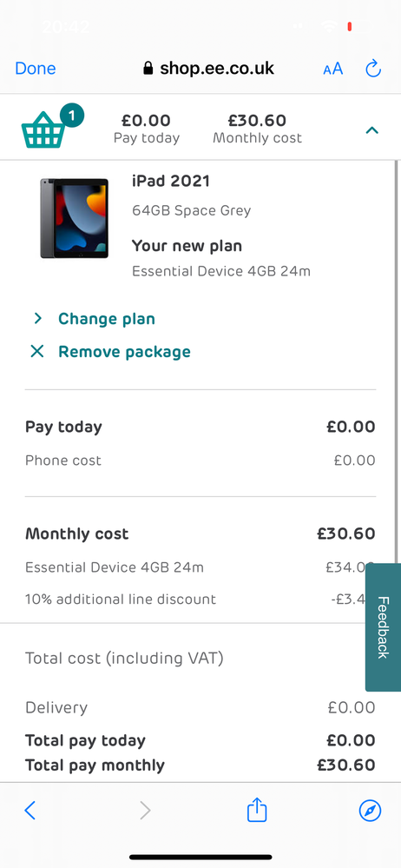
Task: Open in Safari with the compass icon
Action: pyautogui.click(x=370, y=811)
